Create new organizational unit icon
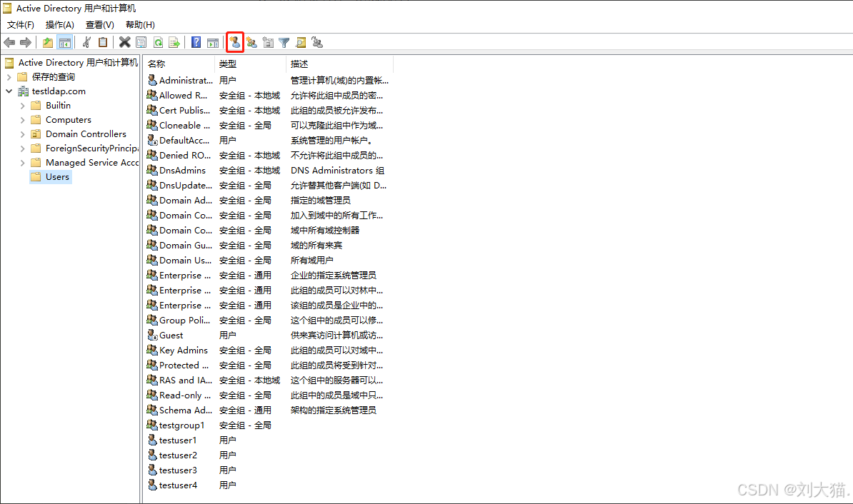This screenshot has height=504, width=853. (268, 42)
